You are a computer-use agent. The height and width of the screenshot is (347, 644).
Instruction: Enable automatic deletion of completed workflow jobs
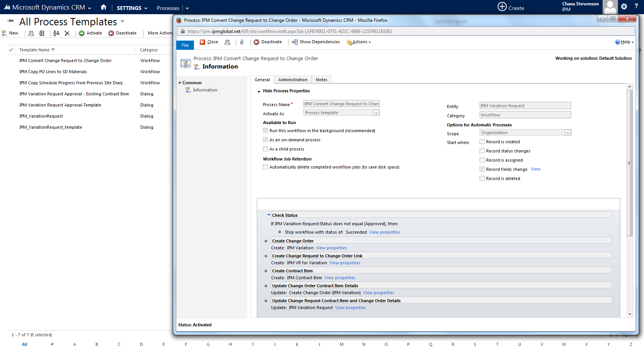coord(265,167)
